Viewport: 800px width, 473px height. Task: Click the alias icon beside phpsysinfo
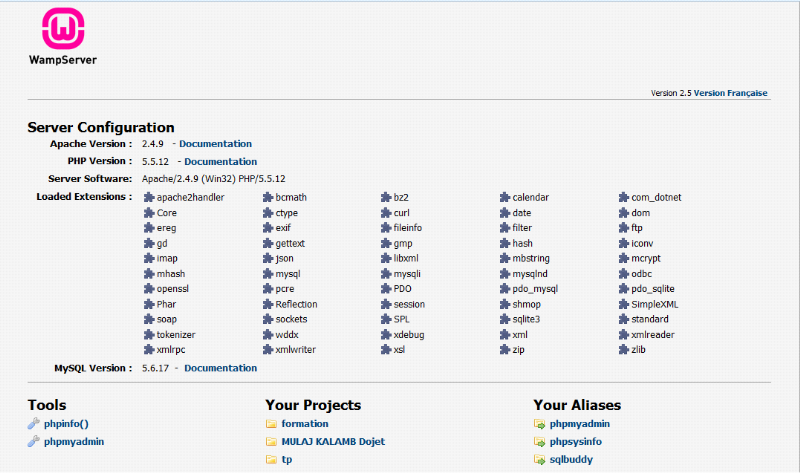tap(540, 441)
